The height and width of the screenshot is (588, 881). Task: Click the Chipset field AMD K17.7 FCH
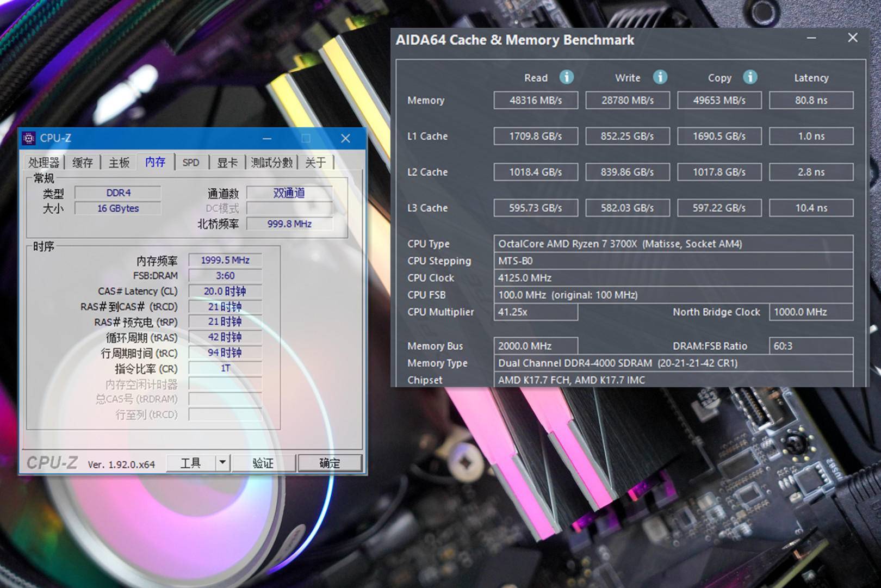673,380
